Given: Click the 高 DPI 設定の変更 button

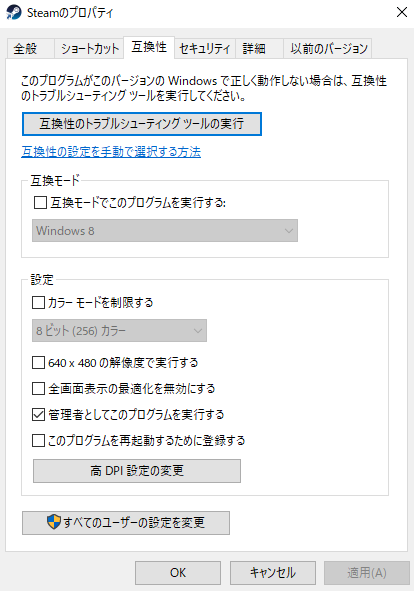Looking at the screenshot, I should (x=137, y=471).
